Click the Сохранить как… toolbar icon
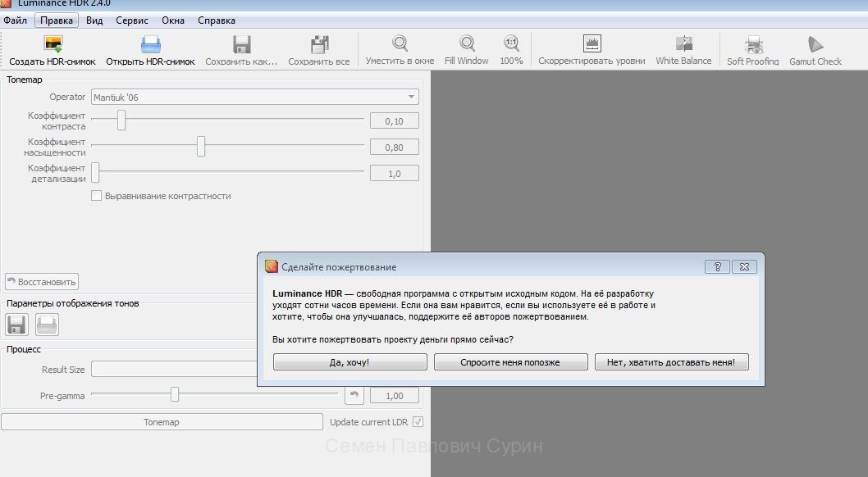Image resolution: width=868 pixels, height=477 pixels. click(x=241, y=44)
